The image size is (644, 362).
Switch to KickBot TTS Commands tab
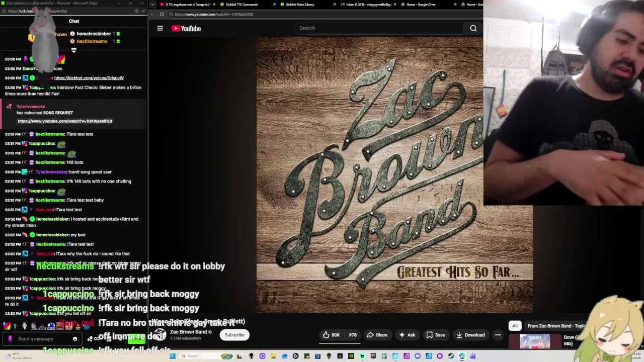point(242,5)
